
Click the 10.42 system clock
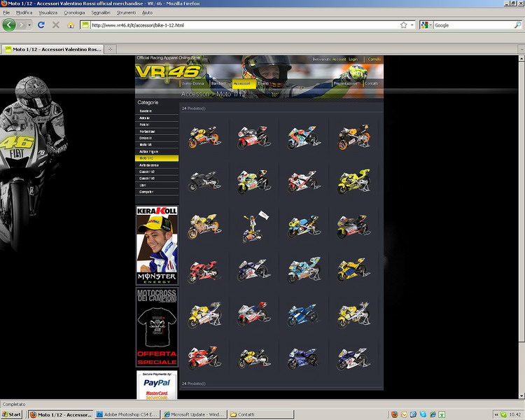(x=515, y=414)
